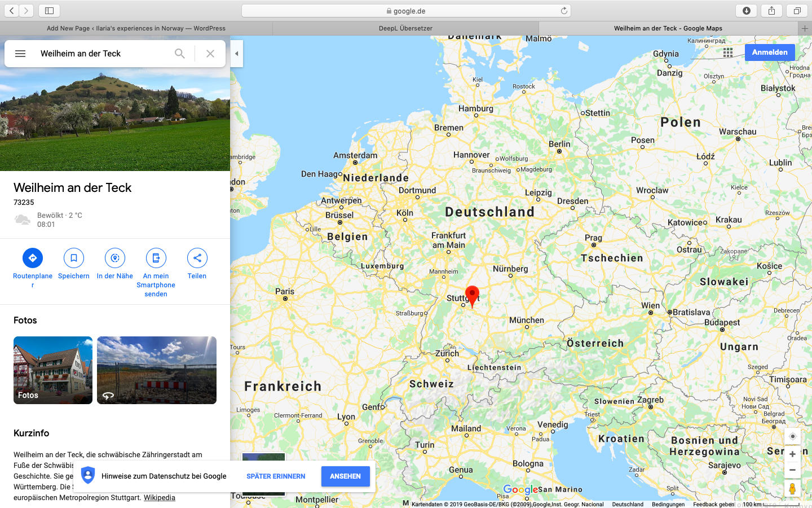
Task: Zoom out on the map
Action: (x=792, y=470)
